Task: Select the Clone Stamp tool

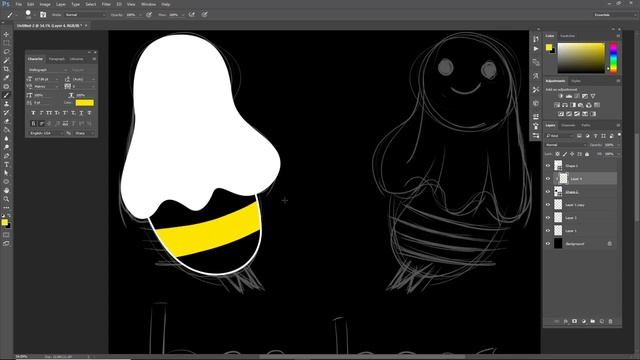Action: (x=6, y=104)
